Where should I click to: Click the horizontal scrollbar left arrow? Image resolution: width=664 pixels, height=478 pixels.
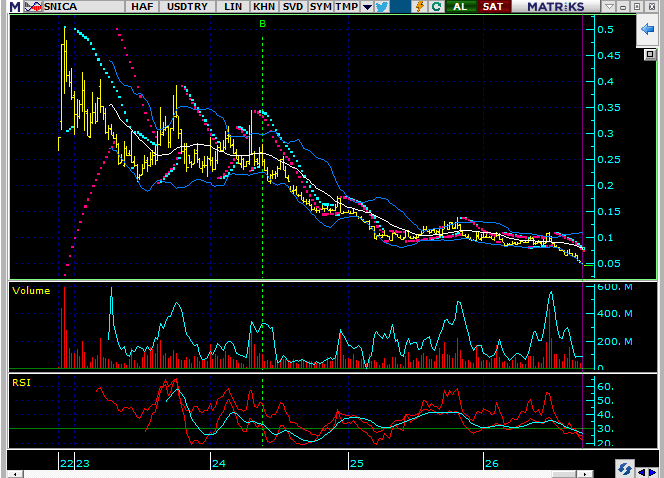tap(14, 474)
